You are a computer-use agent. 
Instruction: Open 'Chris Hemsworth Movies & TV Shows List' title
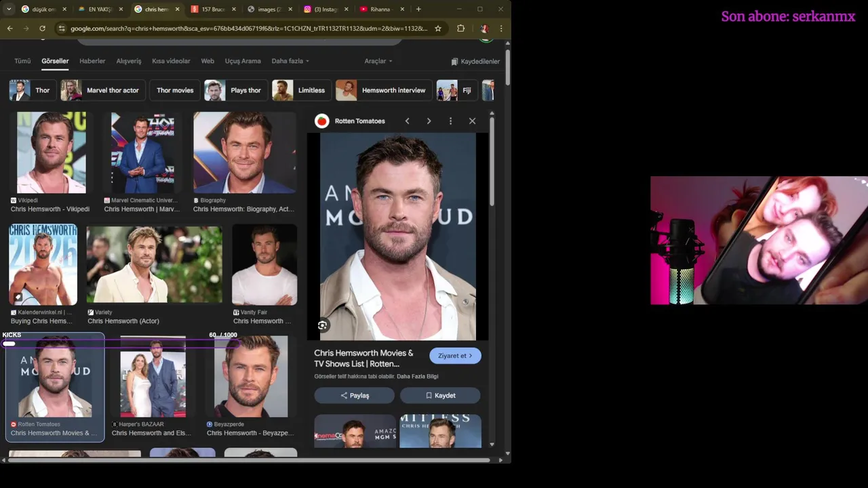(x=363, y=359)
